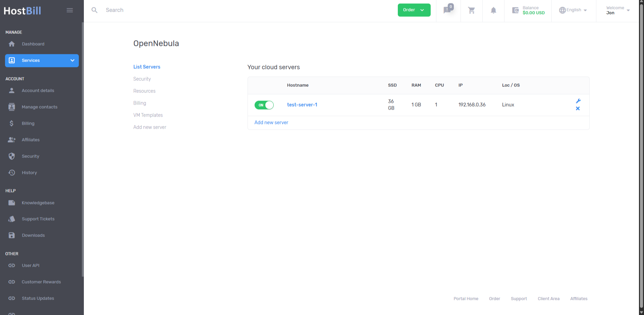Open Order link in footer
The height and width of the screenshot is (315, 644).
coord(494,299)
